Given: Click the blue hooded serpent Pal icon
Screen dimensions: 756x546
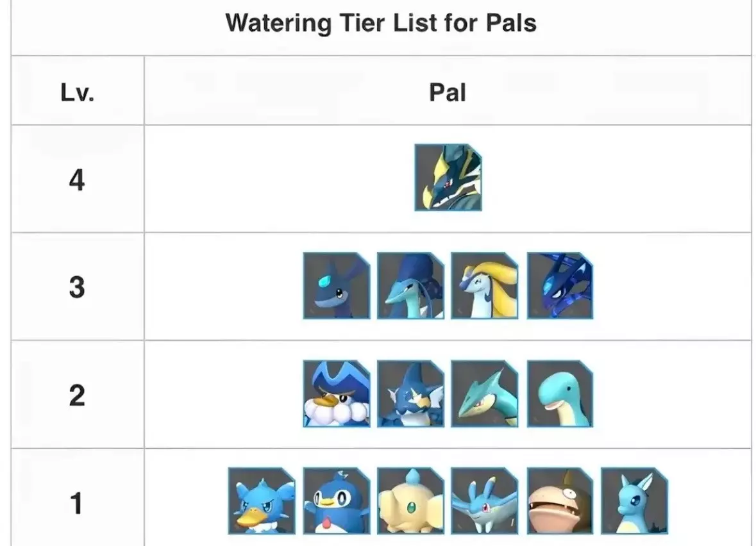Looking at the screenshot, I should pyautogui.click(x=410, y=285).
